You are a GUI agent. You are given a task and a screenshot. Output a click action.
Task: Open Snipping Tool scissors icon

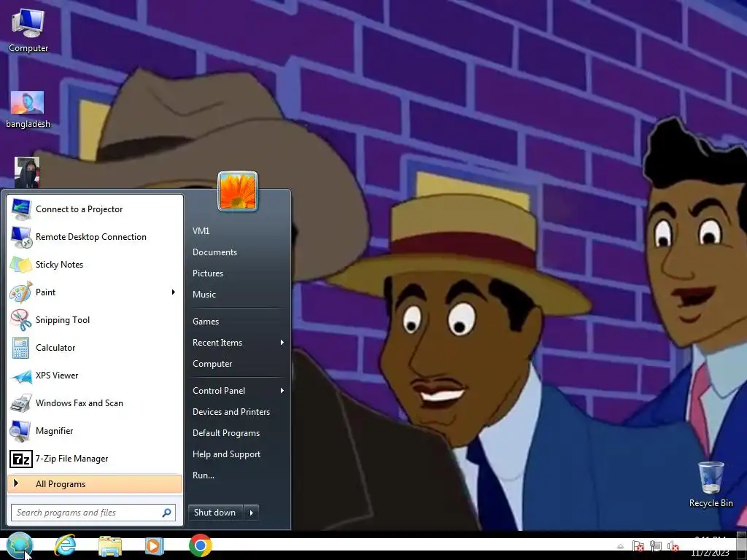pos(21,320)
